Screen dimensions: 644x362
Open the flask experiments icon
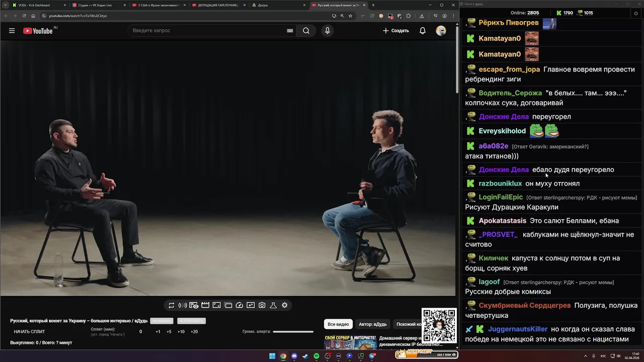(x=273, y=305)
